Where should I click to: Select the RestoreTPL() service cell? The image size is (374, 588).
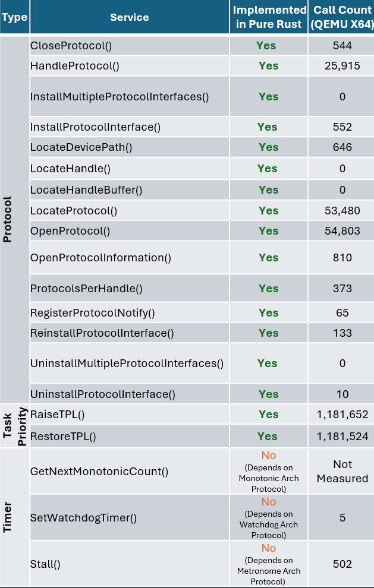[x=63, y=437]
